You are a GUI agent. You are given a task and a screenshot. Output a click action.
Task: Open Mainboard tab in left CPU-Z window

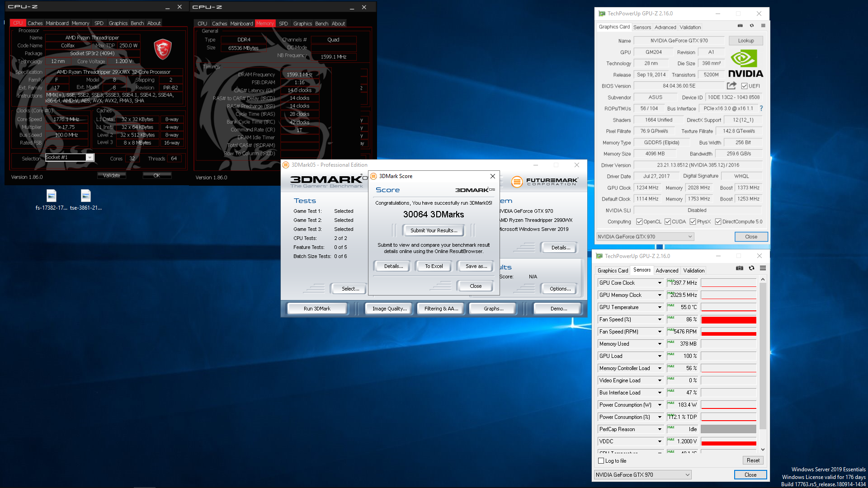pos(57,23)
